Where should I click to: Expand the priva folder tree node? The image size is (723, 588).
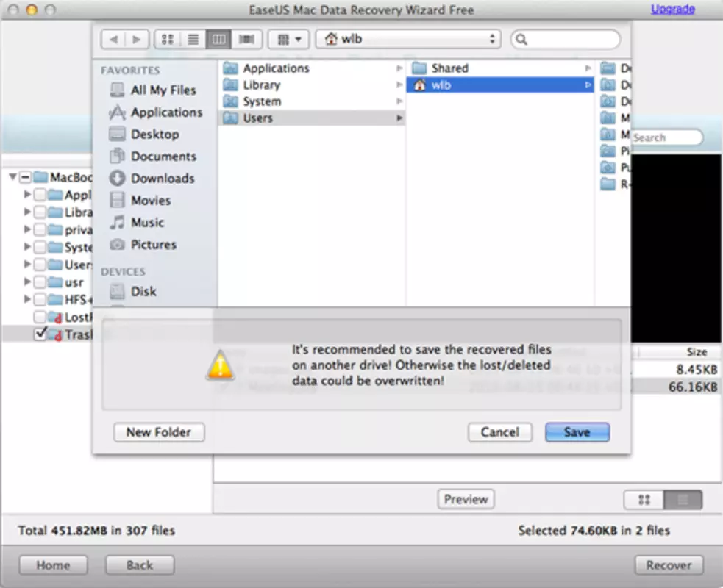pos(28,229)
